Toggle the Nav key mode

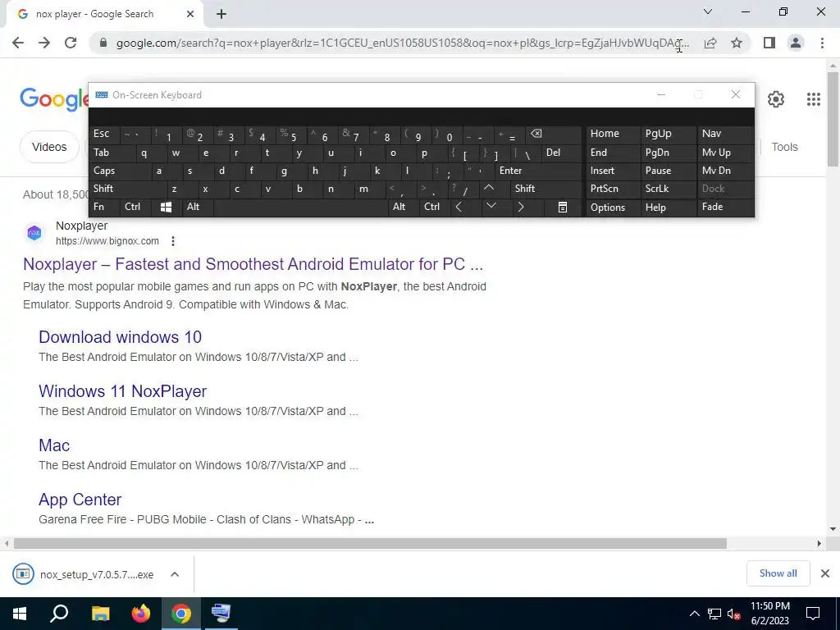725,134
